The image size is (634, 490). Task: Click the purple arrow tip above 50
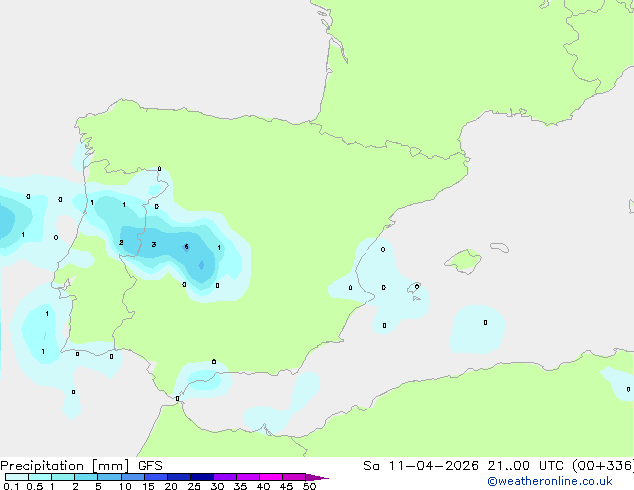click(x=317, y=477)
